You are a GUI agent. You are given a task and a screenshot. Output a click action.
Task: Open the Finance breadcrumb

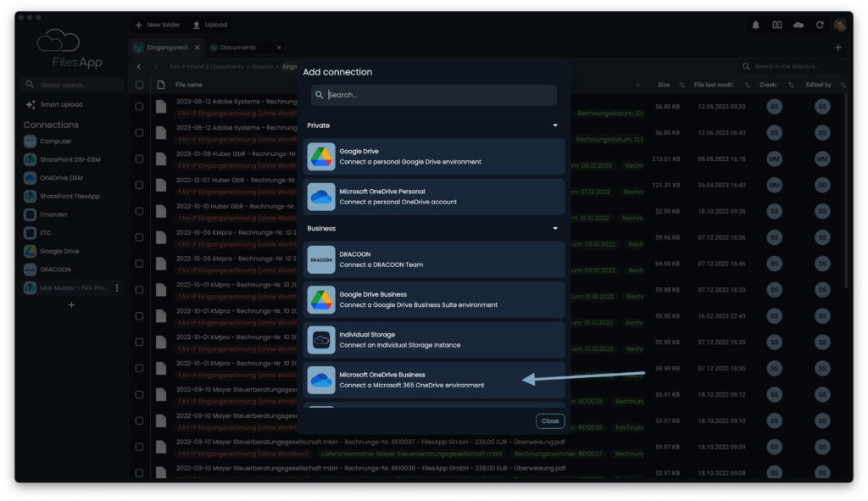pos(263,67)
